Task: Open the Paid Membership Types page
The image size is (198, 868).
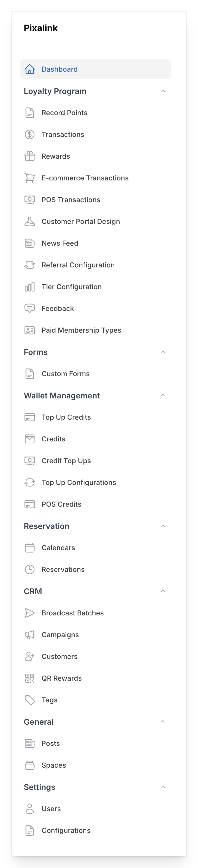Action: [x=81, y=330]
